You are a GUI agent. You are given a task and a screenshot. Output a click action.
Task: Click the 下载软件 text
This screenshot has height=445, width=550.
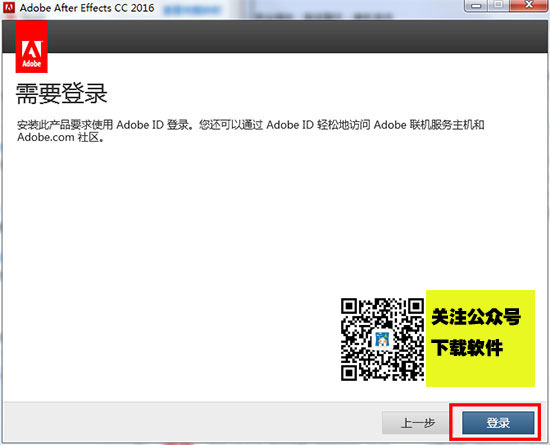coord(467,348)
